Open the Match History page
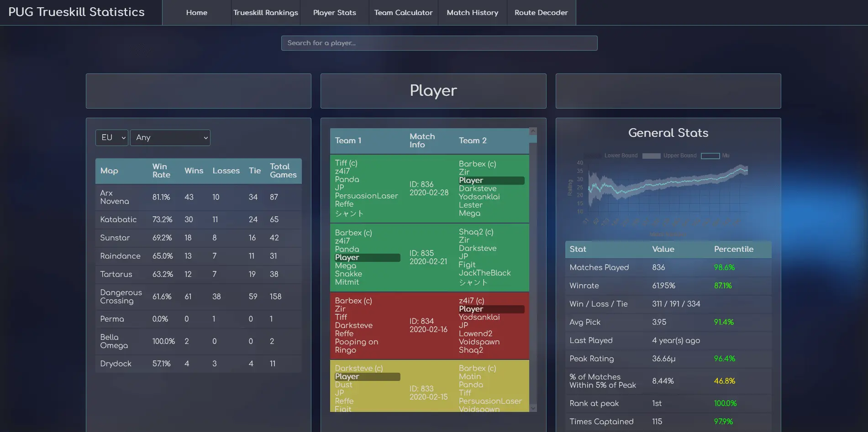The width and height of the screenshot is (868, 432). point(473,12)
